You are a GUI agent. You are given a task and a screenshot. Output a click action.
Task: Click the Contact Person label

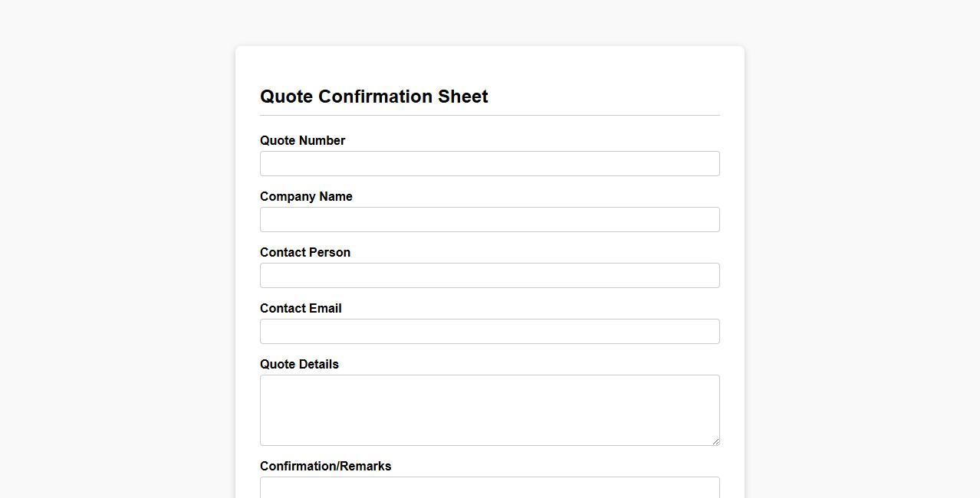pos(304,252)
